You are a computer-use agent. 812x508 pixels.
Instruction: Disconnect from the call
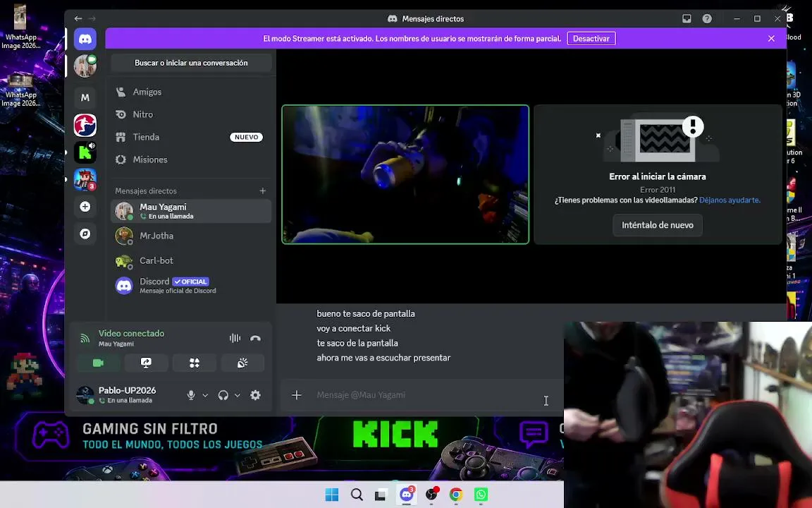coord(255,338)
